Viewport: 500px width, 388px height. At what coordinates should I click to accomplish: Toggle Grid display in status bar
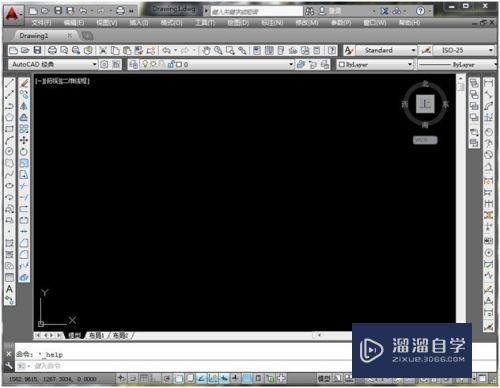[144, 378]
